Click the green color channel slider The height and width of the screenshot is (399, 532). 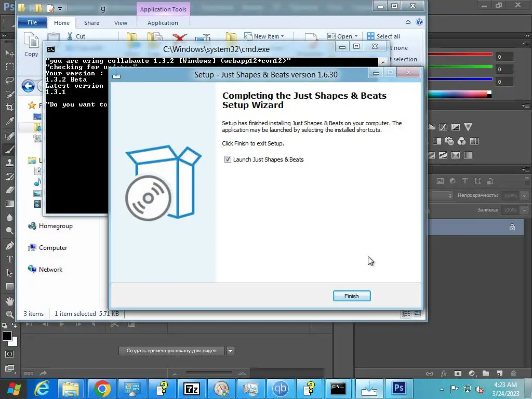[460, 66]
